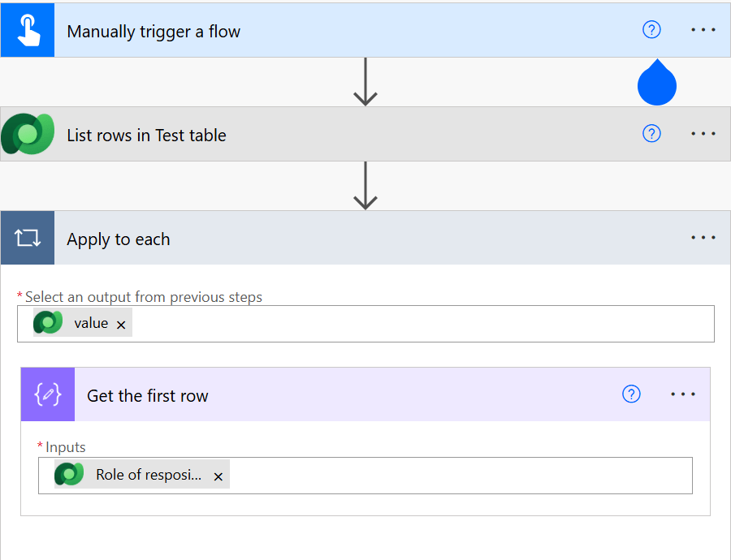Open help for Manually trigger a flow
The image size is (731, 560).
coord(651,30)
